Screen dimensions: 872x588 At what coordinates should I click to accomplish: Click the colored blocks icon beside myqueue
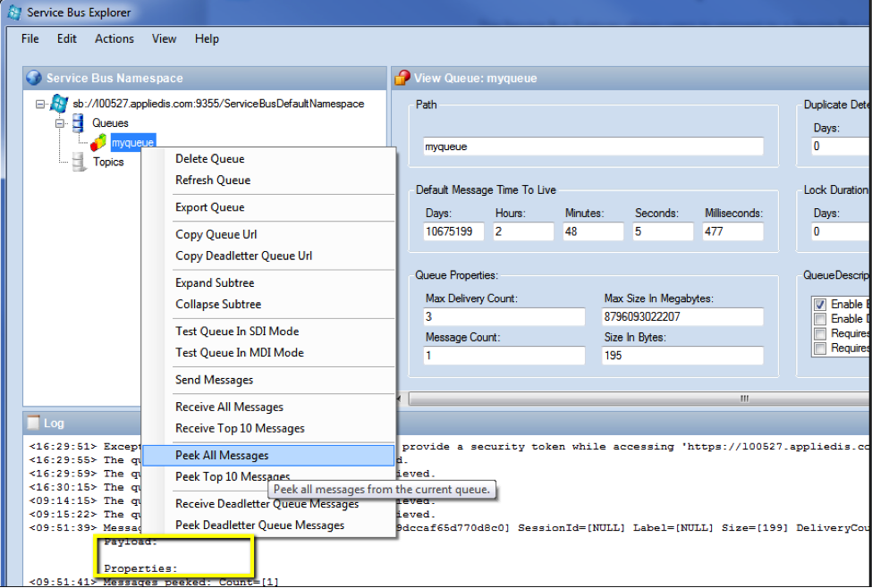point(98,142)
